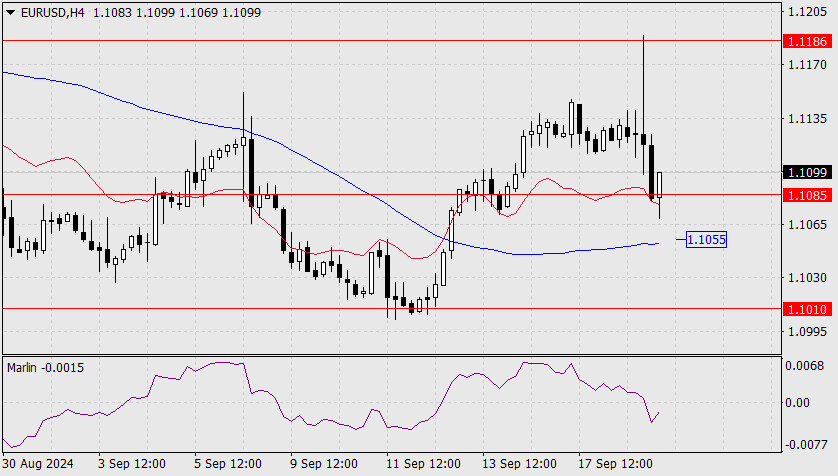Click the 1.1065 price axis value
This screenshot has width=838, height=476.
coord(807,225)
